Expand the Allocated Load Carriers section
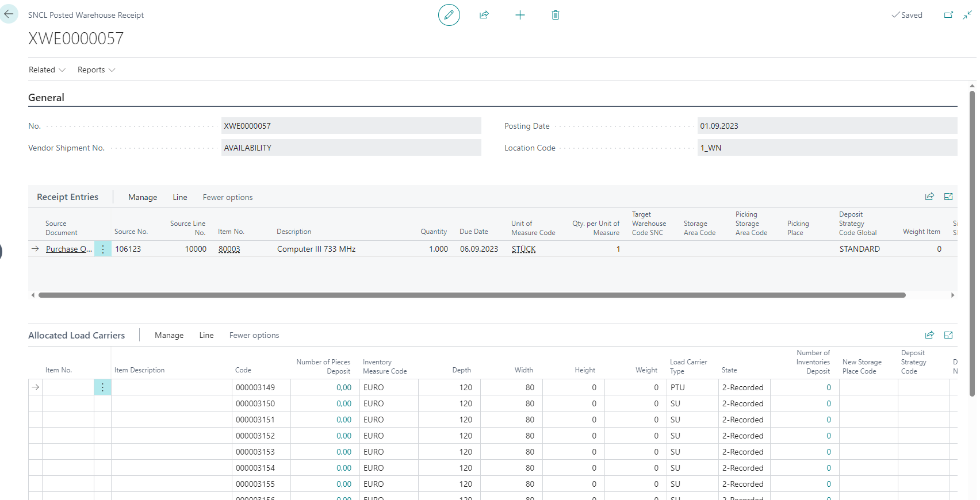The image size is (980, 500). point(948,335)
